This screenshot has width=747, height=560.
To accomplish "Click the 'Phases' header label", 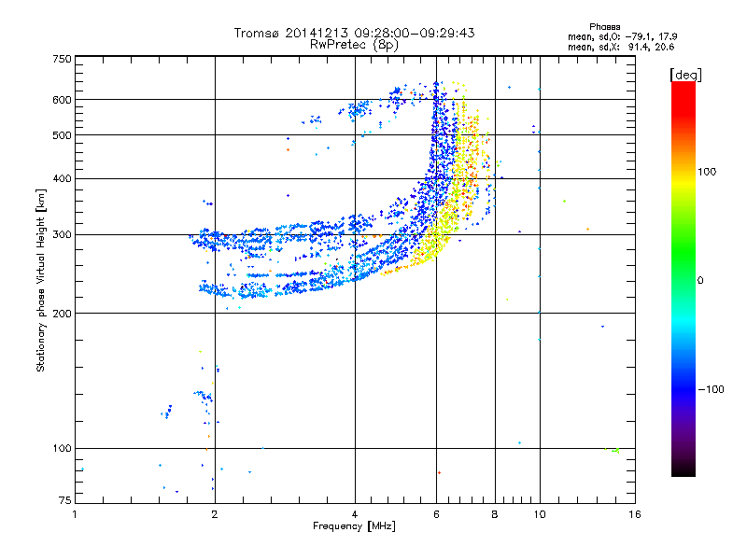I will coord(604,27).
